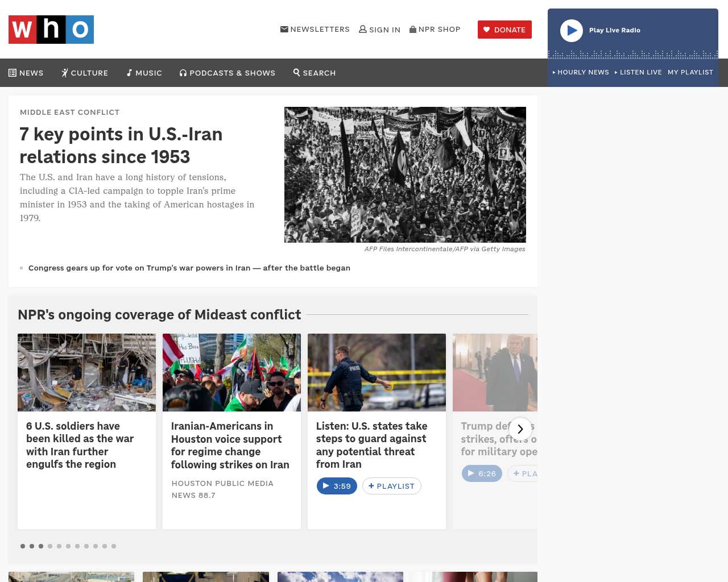The width and height of the screenshot is (728, 582).
Task: Read 'Congress gears up for vote' story
Action: tap(189, 268)
